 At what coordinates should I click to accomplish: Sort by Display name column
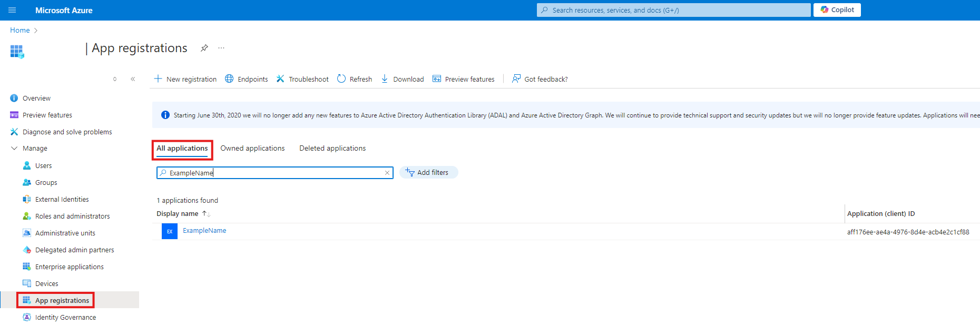[183, 213]
